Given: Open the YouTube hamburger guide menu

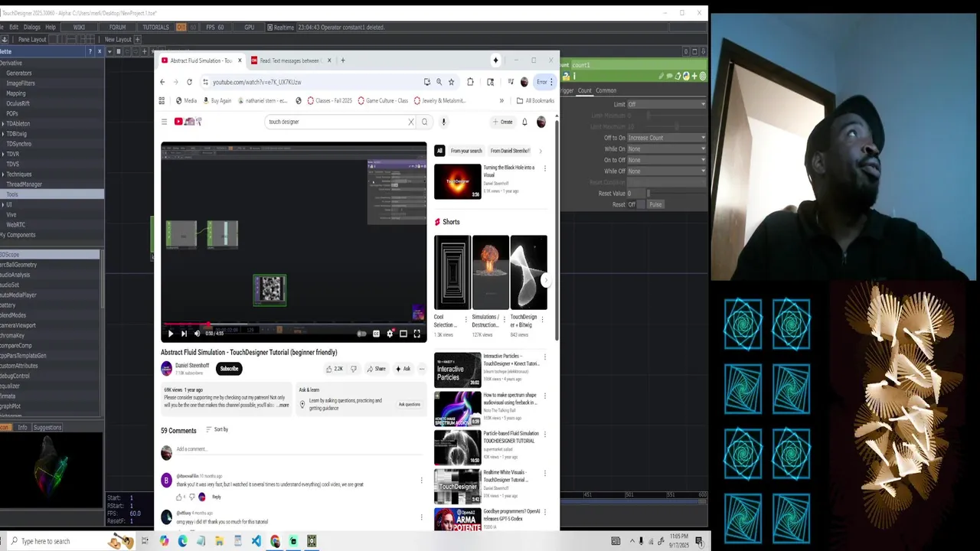Looking at the screenshot, I should tap(164, 122).
